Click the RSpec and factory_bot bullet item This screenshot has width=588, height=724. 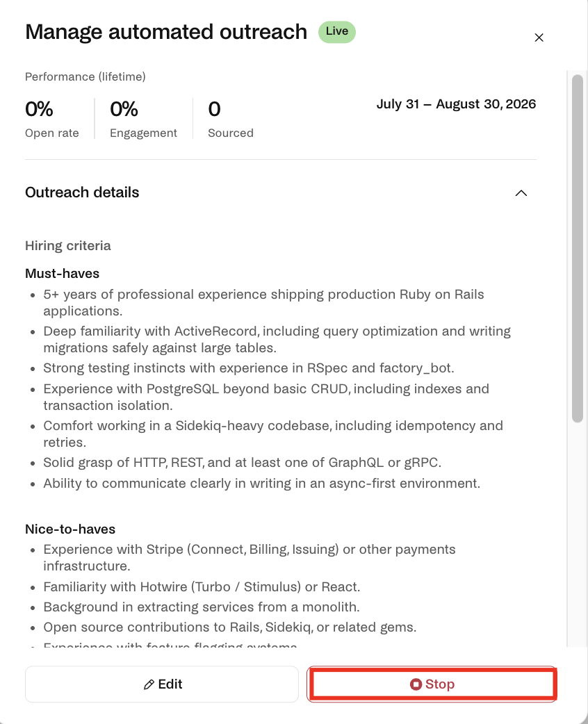click(x=249, y=368)
